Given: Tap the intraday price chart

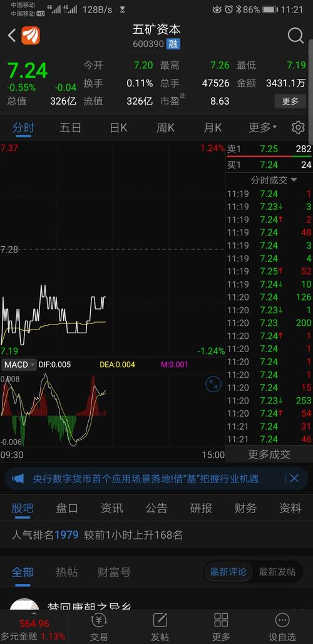Looking at the screenshot, I should (x=113, y=249).
